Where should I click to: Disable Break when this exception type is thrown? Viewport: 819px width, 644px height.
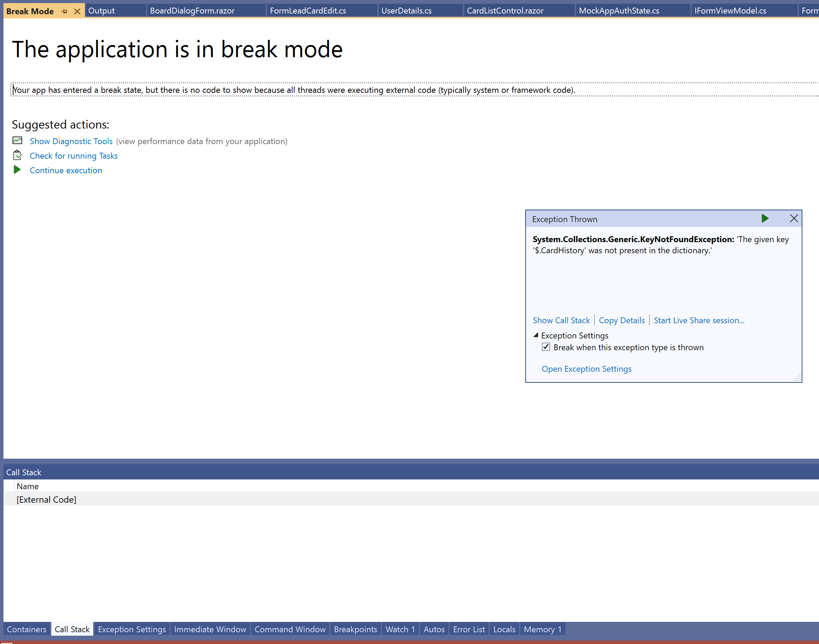pyautogui.click(x=546, y=347)
